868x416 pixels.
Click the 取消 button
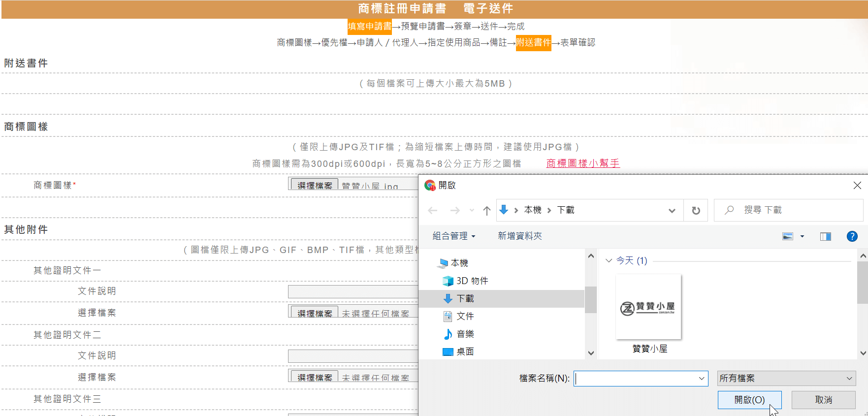pyautogui.click(x=823, y=400)
